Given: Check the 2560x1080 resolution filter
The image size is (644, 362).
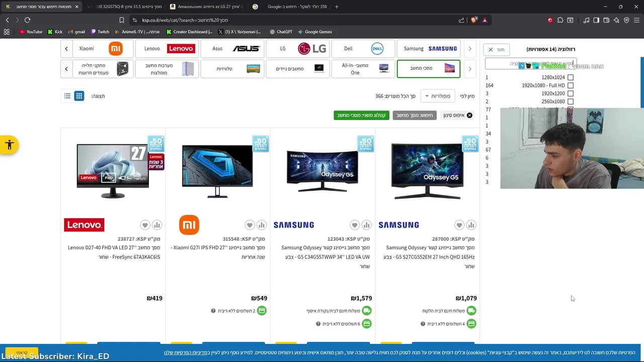Looking at the screenshot, I should pyautogui.click(x=570, y=102).
